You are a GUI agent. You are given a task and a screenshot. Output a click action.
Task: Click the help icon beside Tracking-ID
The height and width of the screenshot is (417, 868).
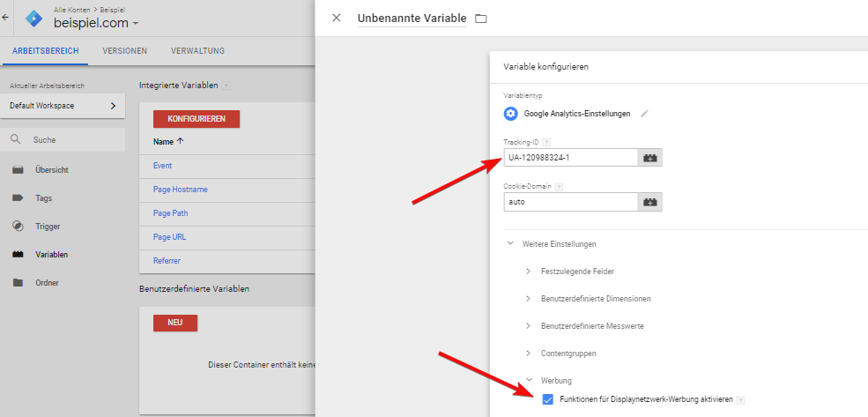(x=547, y=142)
